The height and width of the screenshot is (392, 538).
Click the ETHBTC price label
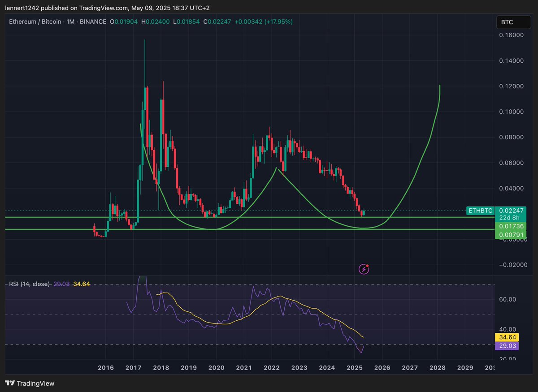pos(481,211)
